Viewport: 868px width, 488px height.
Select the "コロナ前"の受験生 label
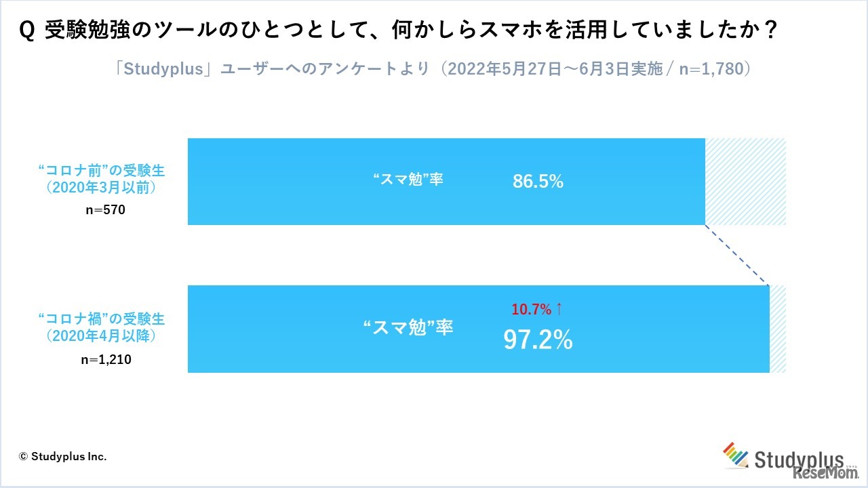[102, 169]
